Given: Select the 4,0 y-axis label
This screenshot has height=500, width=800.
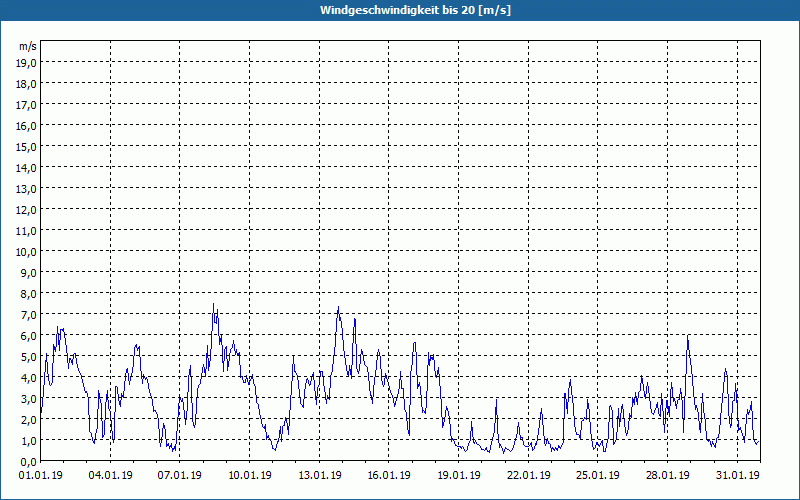Looking at the screenshot, I should 30,378.
